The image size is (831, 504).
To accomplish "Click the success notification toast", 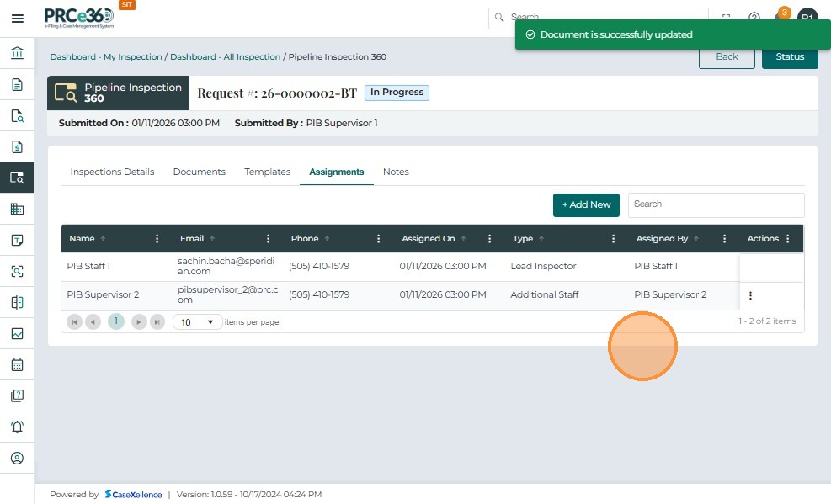I will pyautogui.click(x=673, y=35).
